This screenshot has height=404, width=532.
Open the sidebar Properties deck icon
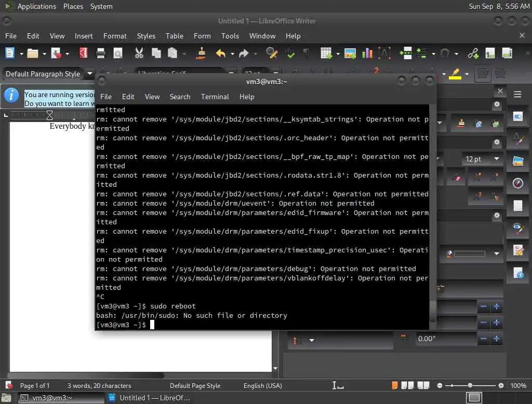click(518, 117)
